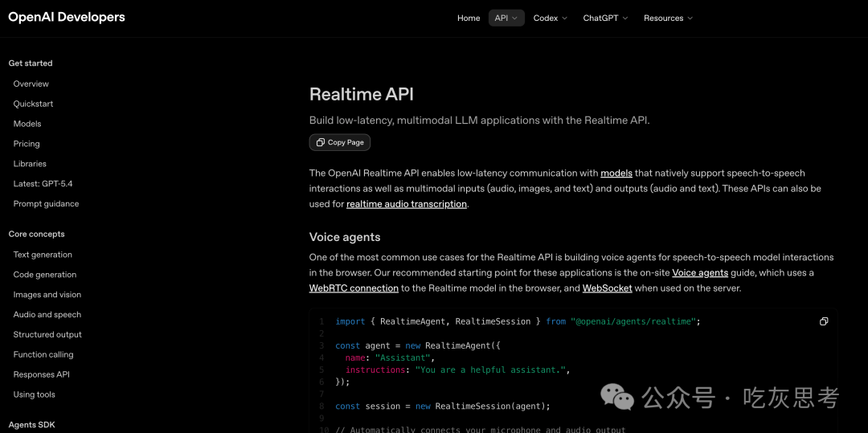Open Prompt guidance in sidebar
Screen dimensions: 868x433
(46, 203)
